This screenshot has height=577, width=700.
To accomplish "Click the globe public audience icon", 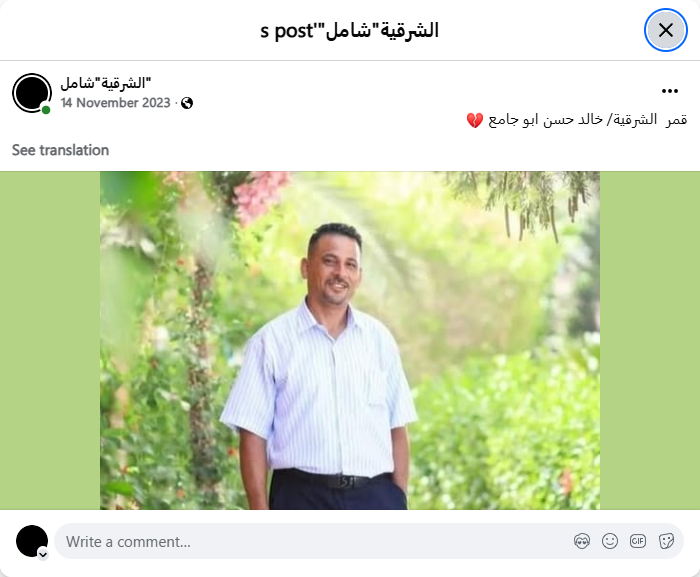I will pos(187,103).
